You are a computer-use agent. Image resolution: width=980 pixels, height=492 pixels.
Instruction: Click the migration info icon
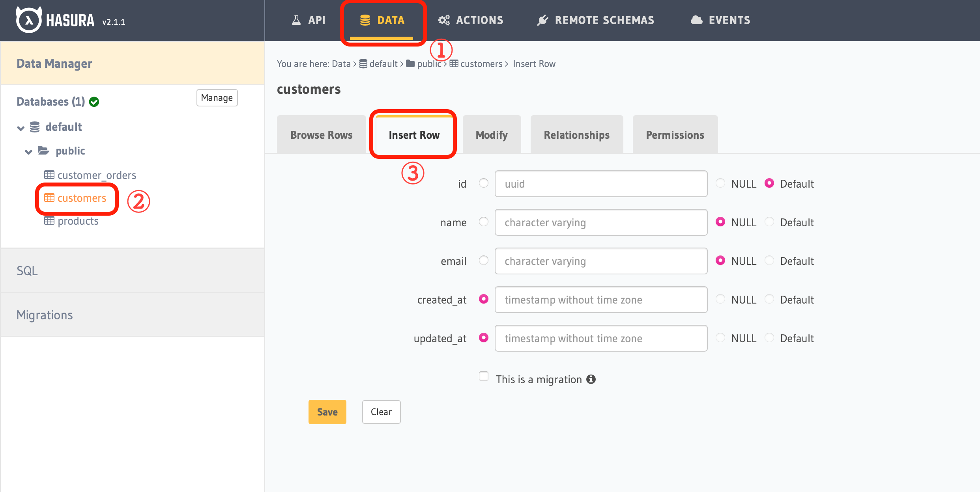coord(591,379)
